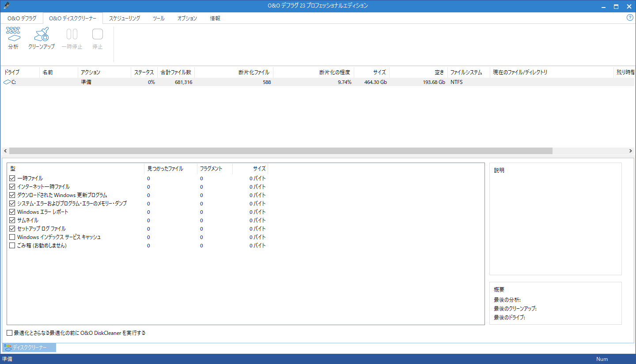The width and height of the screenshot is (636, 364).
Task: Click right arrow of horizontal scrollbar
Action: [x=631, y=151]
